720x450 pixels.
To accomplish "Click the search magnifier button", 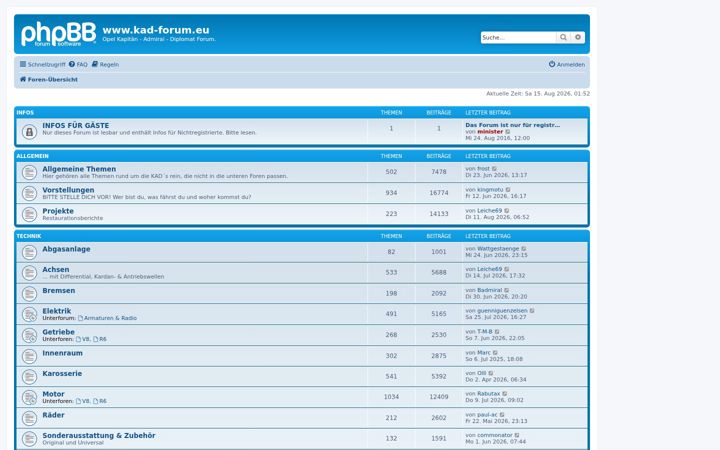I will tap(563, 38).
